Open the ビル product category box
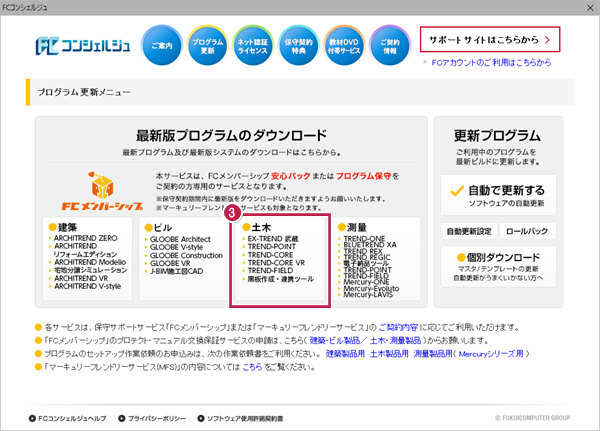 pos(184,259)
